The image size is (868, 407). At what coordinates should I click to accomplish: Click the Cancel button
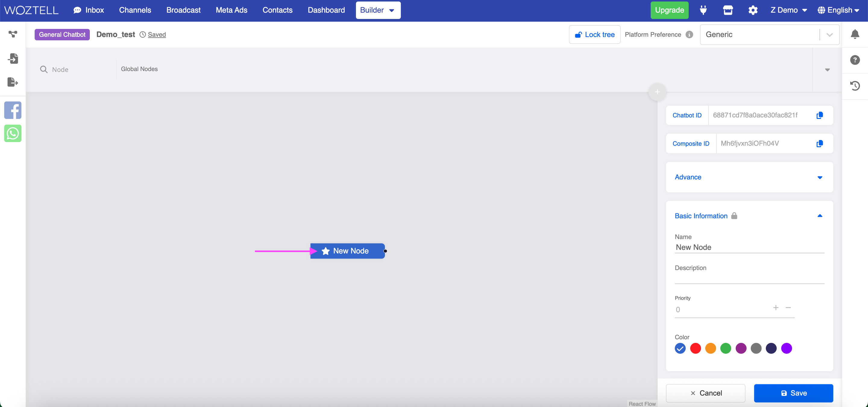click(706, 393)
